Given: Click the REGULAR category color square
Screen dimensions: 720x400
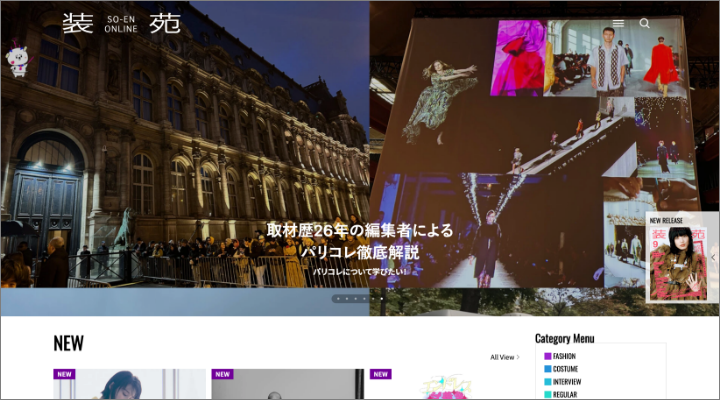Looking at the screenshot, I should click(548, 394).
